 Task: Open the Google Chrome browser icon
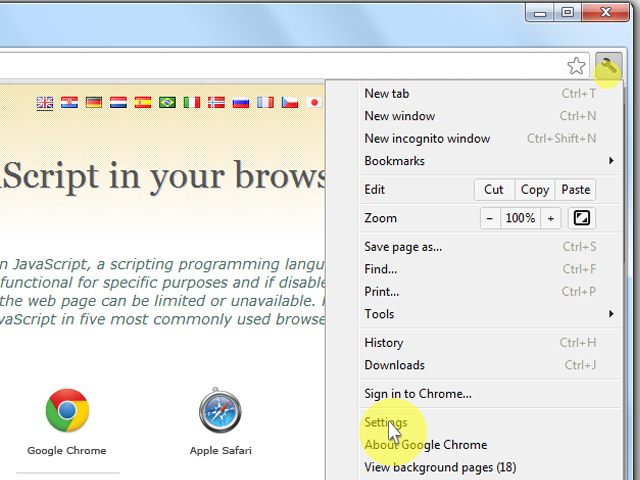click(67, 411)
